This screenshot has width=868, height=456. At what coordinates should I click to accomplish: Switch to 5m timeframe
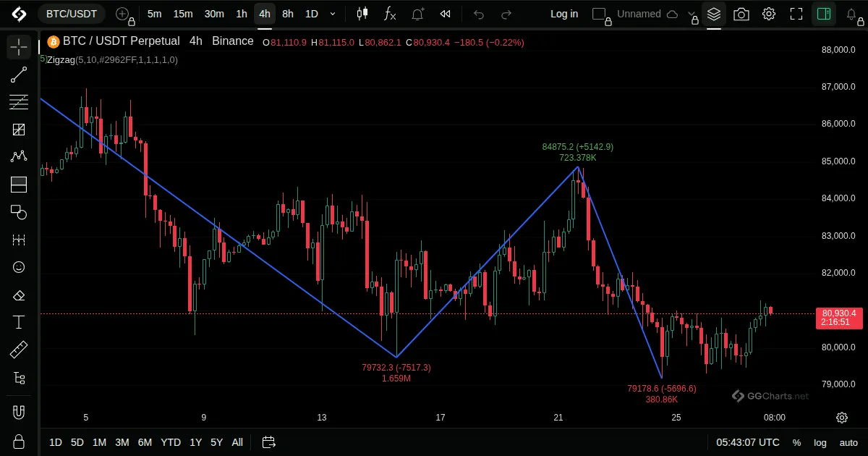coord(154,14)
